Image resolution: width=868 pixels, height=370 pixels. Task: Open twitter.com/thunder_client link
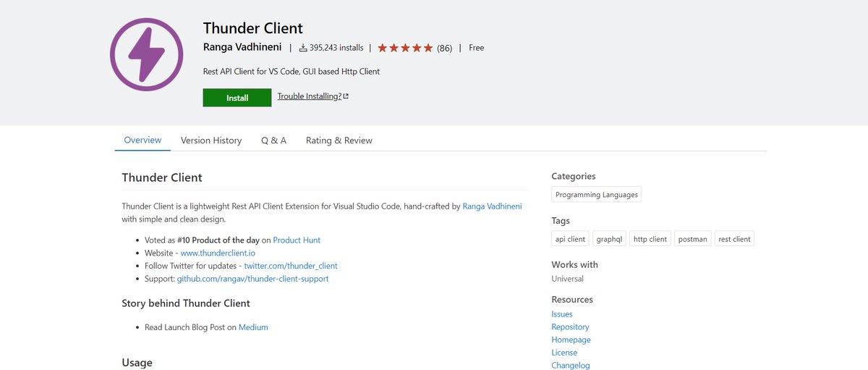(x=291, y=266)
